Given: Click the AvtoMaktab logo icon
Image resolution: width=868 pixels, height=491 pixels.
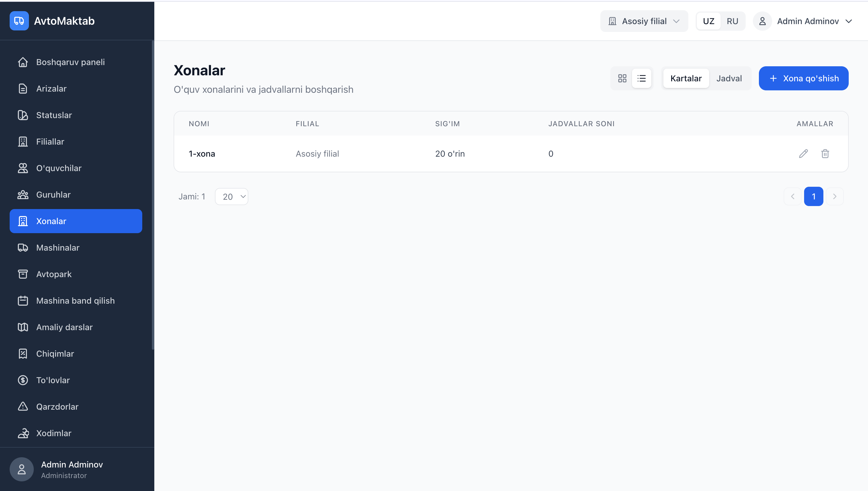Looking at the screenshot, I should (19, 21).
